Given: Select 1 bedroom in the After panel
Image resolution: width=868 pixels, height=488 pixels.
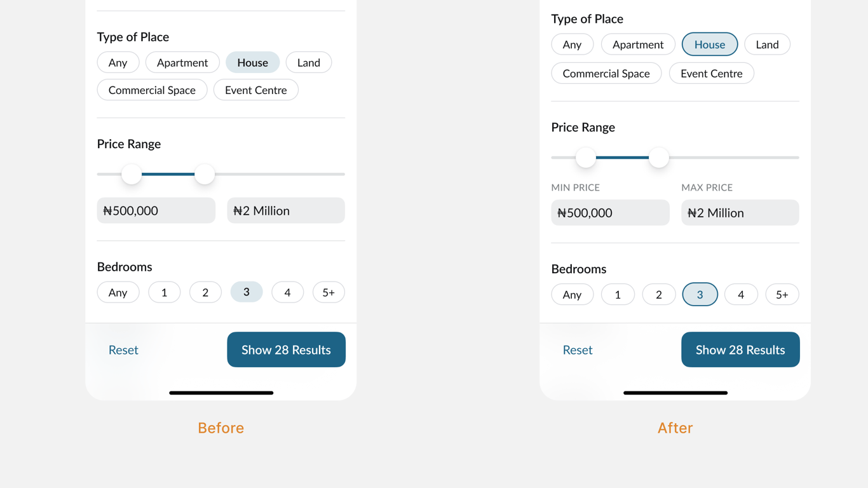Looking at the screenshot, I should [618, 295].
